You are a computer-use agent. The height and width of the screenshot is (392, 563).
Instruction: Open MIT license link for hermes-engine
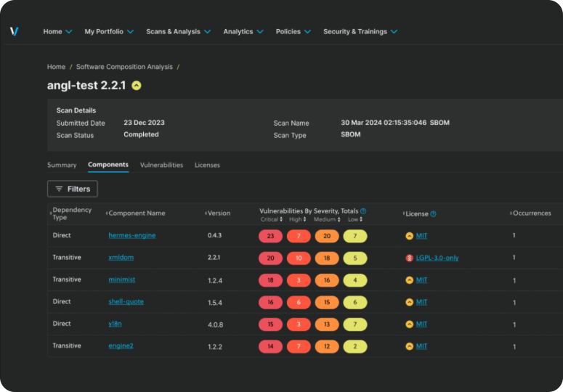coord(421,236)
